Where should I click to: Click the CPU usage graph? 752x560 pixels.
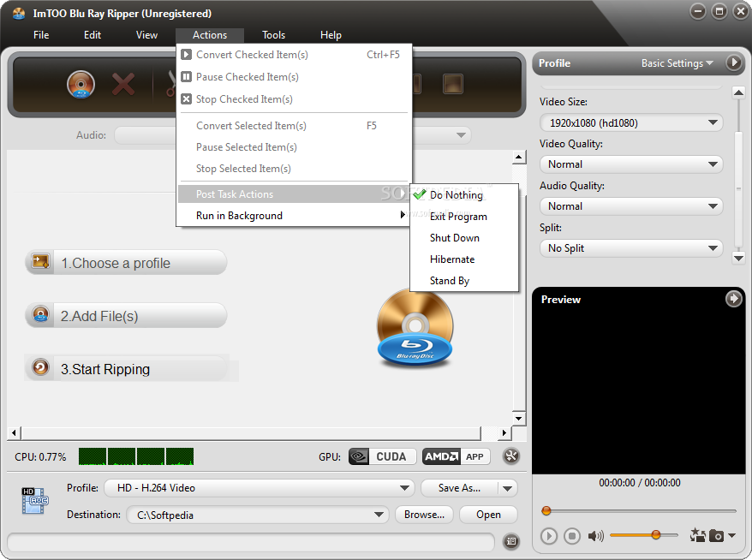click(136, 456)
